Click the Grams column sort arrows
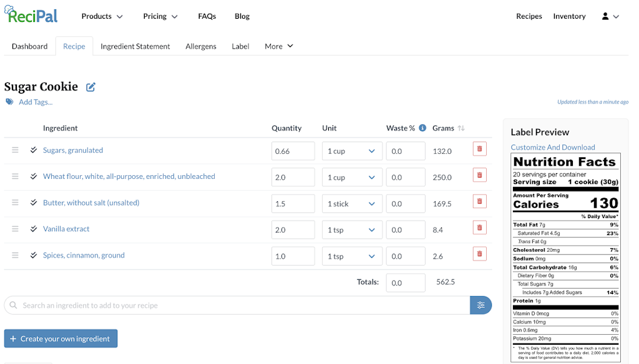 click(461, 128)
